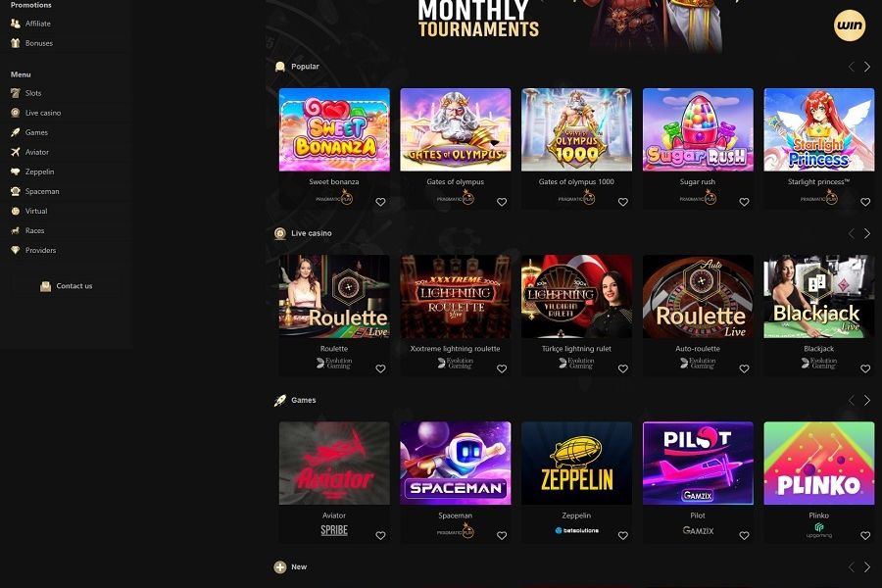Click the Bonuses gift icon in the sidebar
The image size is (882, 588).
click(15, 43)
